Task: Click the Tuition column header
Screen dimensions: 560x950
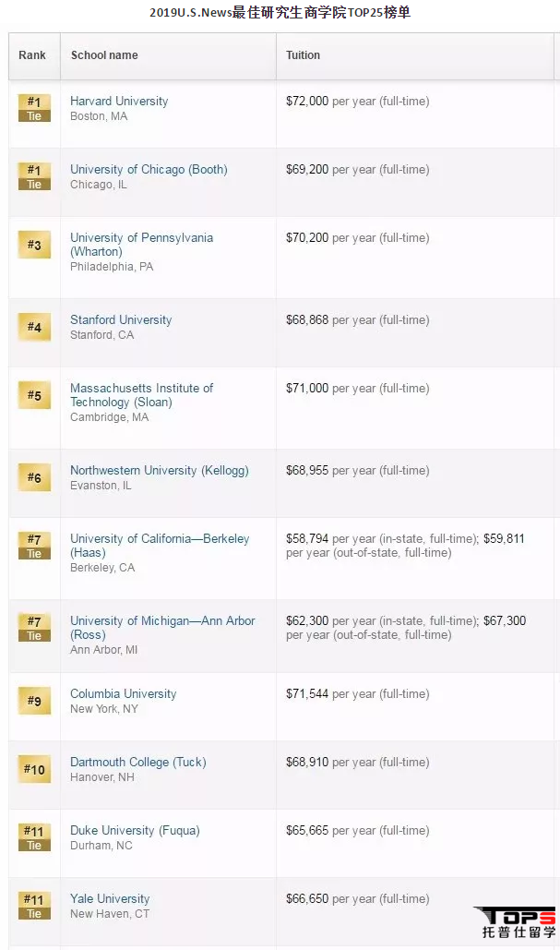Action: [303, 55]
